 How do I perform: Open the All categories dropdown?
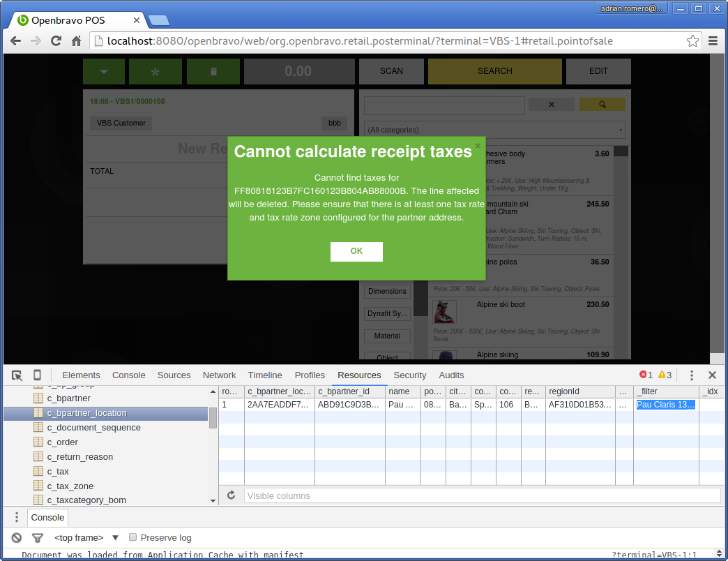[x=495, y=130]
